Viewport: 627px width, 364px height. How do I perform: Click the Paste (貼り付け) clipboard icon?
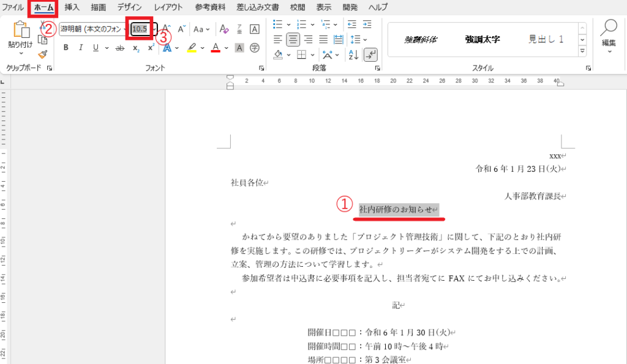pyautogui.click(x=20, y=31)
